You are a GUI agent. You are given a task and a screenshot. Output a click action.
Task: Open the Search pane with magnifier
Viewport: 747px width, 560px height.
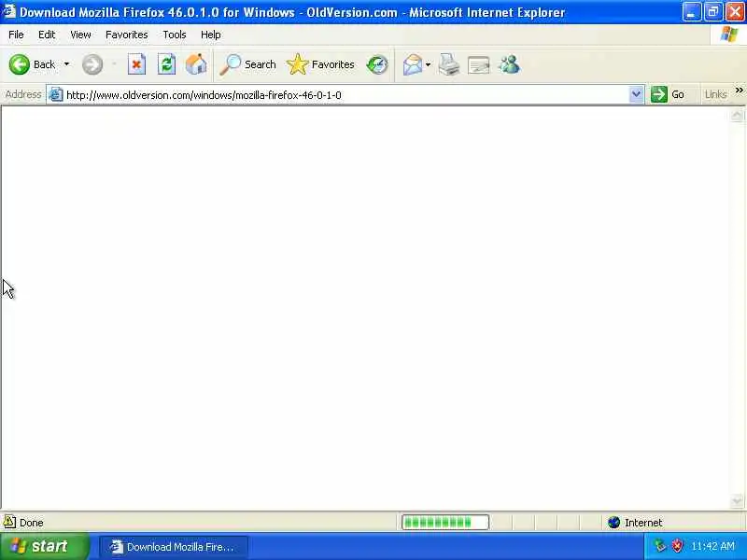pyautogui.click(x=247, y=64)
